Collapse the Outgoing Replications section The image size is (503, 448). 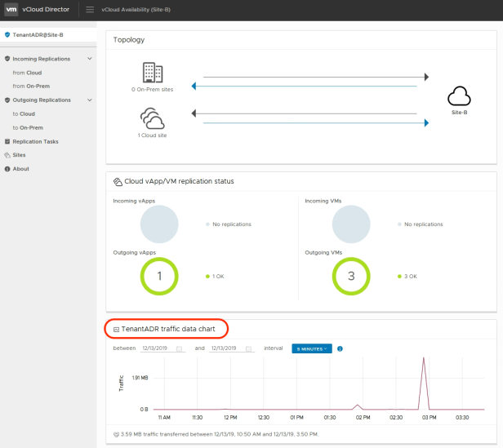[x=89, y=100]
